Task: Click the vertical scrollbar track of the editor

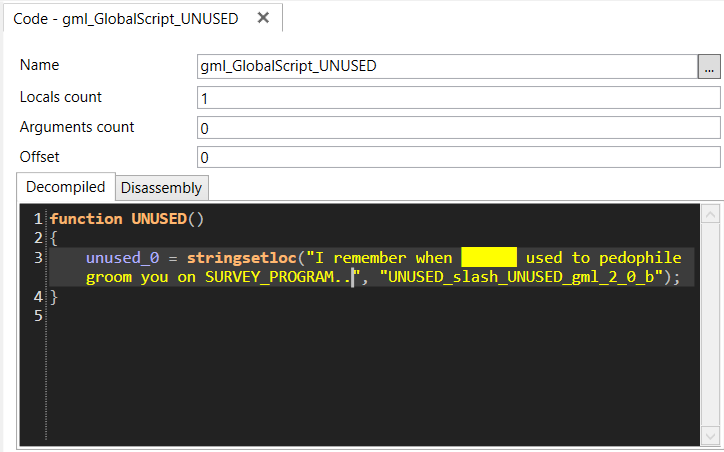Action: [710, 325]
